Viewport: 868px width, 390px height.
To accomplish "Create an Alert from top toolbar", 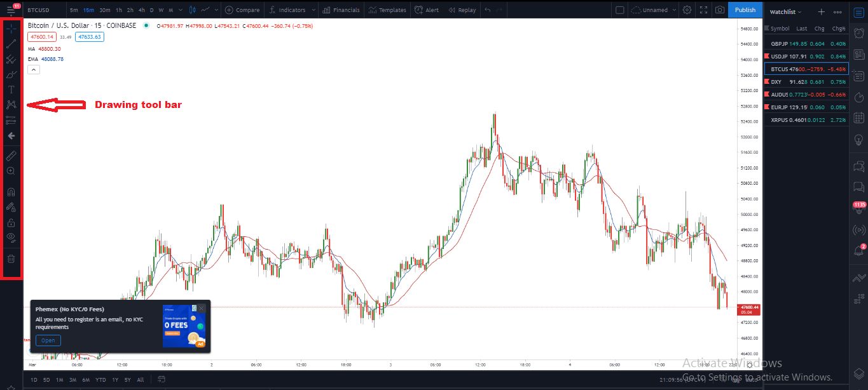I will pos(427,10).
